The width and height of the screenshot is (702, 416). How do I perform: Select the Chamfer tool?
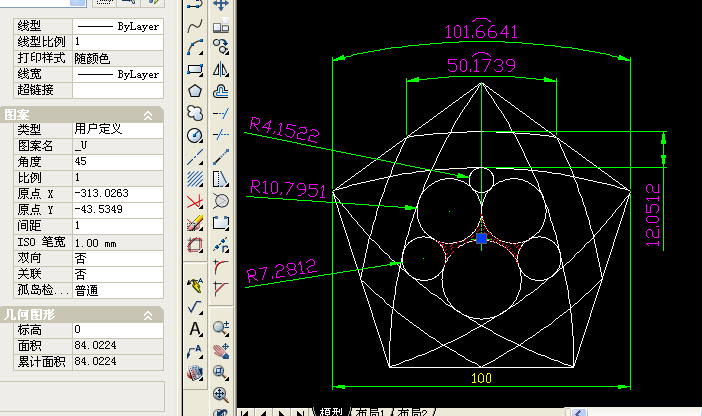point(221,288)
